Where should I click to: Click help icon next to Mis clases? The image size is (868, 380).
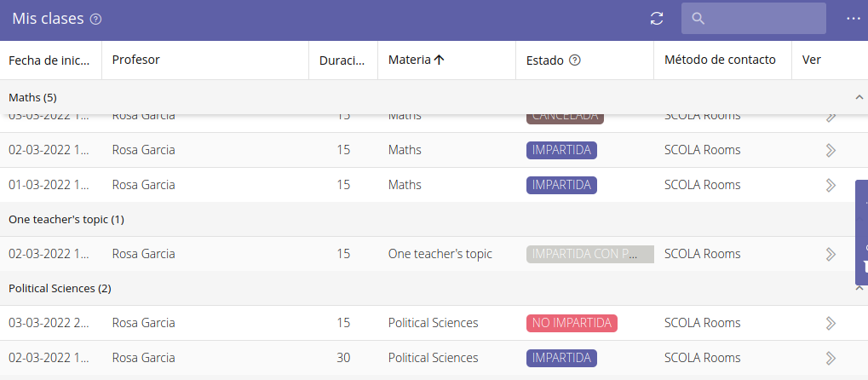pos(95,20)
